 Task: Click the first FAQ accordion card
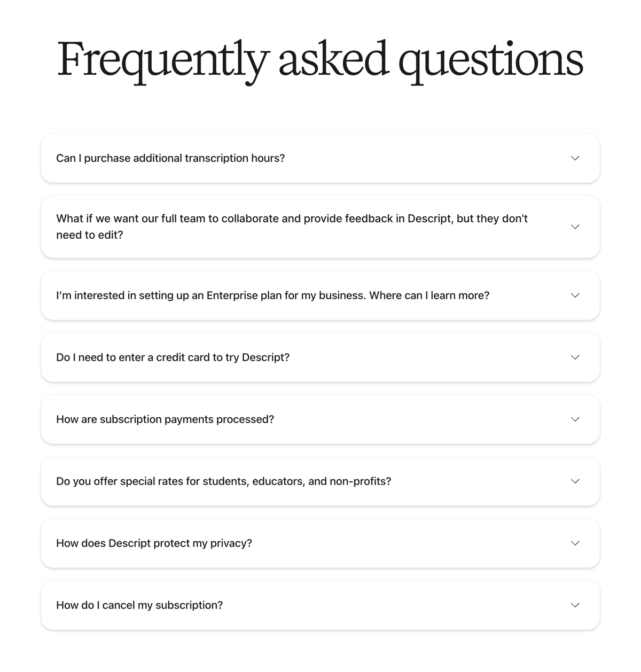point(320,158)
